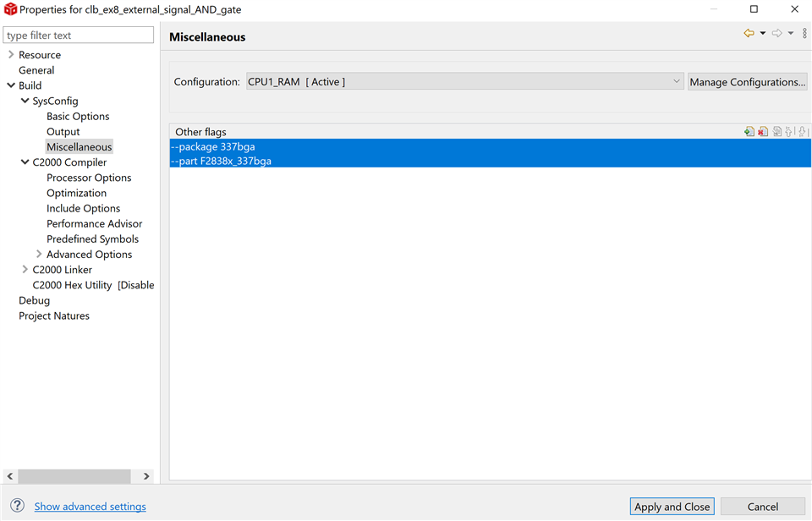
Task: Open the Debug properties page
Action: tap(34, 299)
